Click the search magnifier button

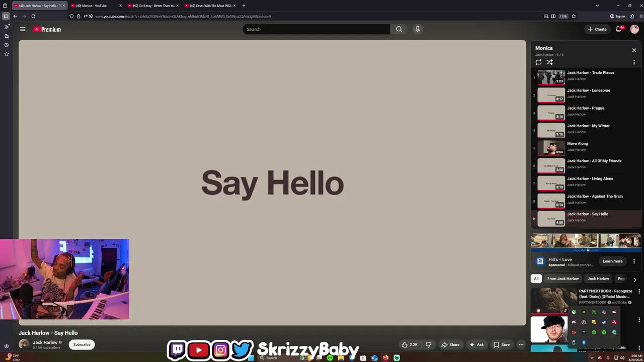pos(399,29)
